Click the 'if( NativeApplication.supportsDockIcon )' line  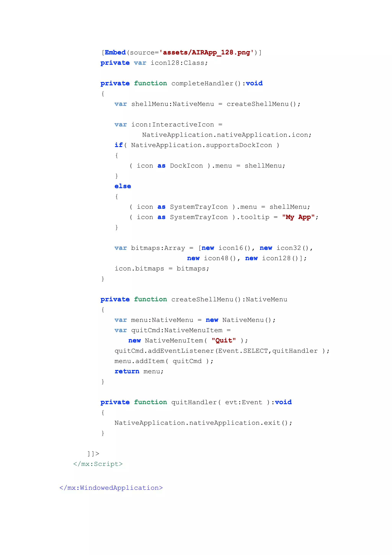pyautogui.click(x=197, y=145)
